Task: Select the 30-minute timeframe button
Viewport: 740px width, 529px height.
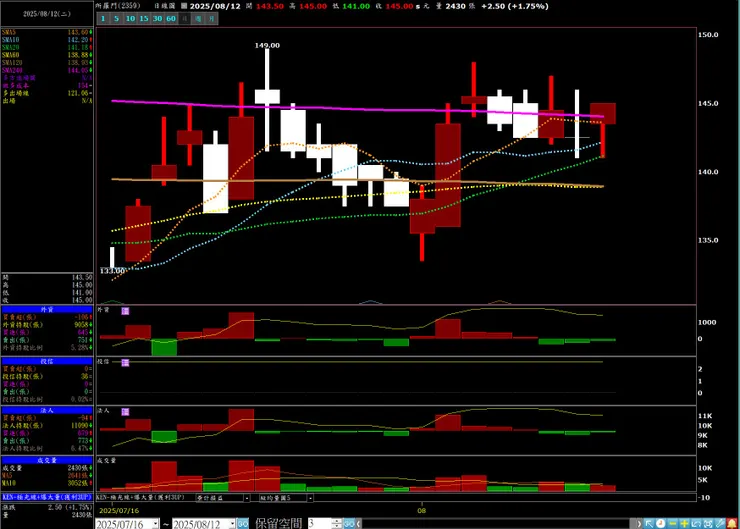Action: tap(158, 18)
